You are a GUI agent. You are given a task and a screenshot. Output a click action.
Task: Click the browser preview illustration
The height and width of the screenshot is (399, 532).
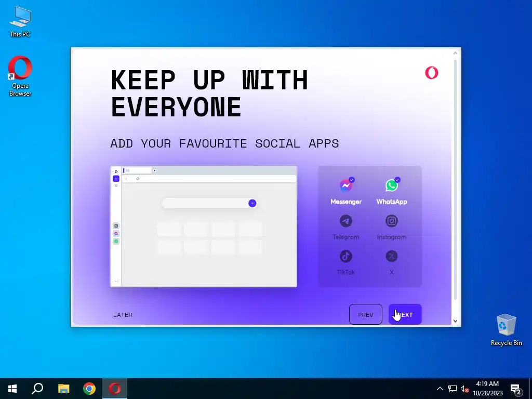(204, 227)
